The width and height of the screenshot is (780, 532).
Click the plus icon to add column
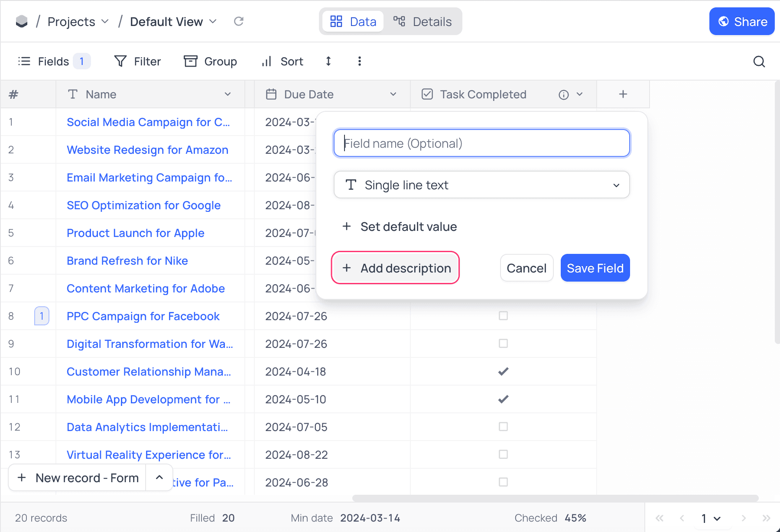tap(623, 94)
